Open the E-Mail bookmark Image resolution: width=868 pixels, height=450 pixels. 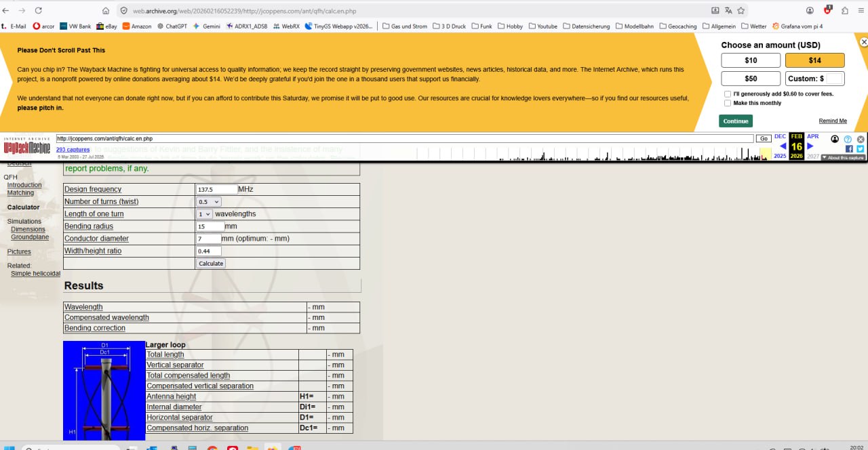tap(14, 26)
